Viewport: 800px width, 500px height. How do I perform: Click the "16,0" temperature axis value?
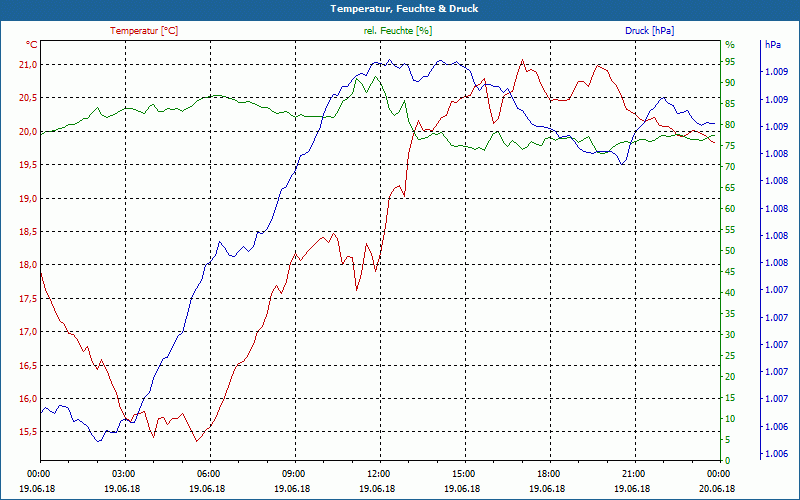[28, 398]
